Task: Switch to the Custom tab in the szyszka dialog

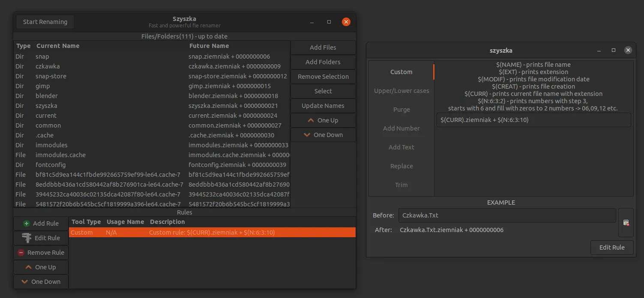Action: coord(401,72)
